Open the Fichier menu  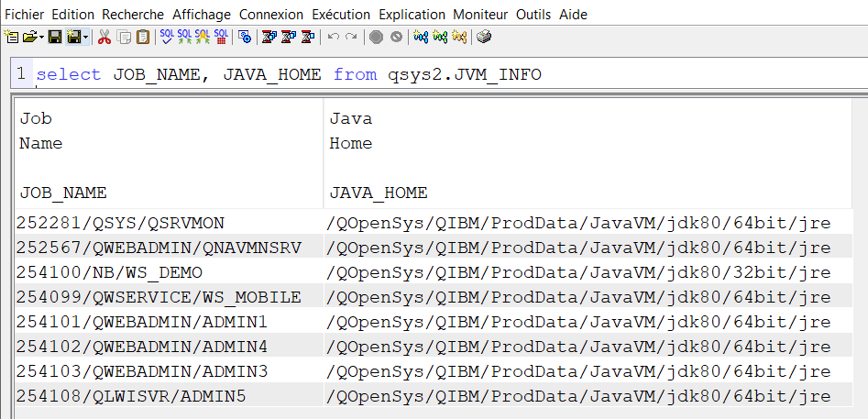click(x=25, y=15)
